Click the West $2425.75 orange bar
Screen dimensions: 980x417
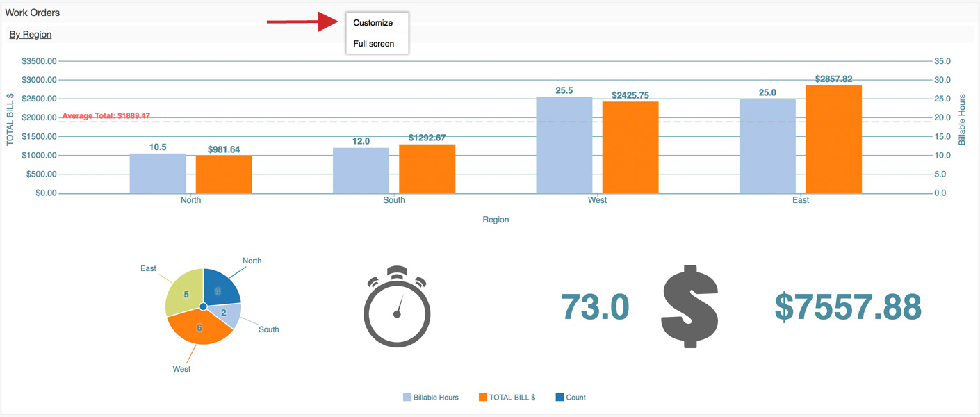point(630,147)
